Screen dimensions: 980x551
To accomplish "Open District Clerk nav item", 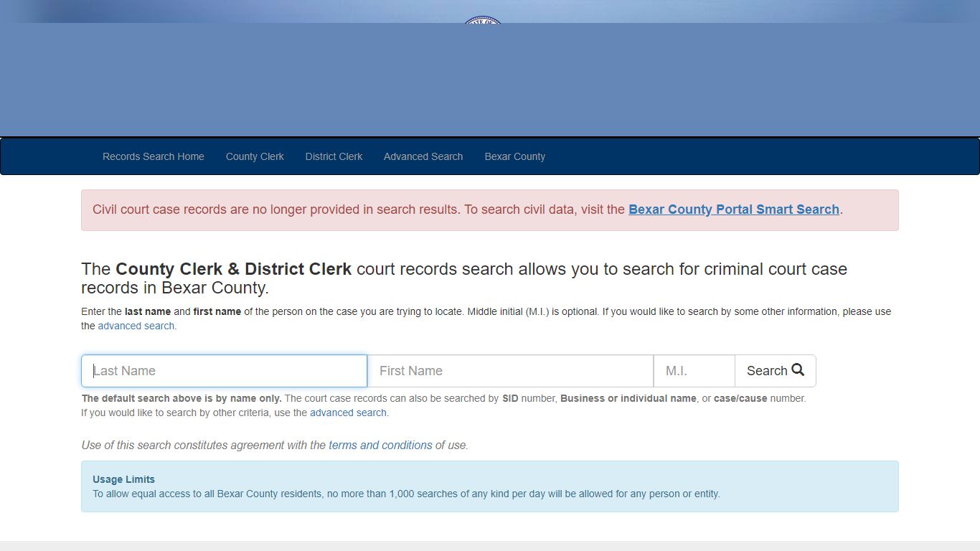I will pyautogui.click(x=334, y=156).
